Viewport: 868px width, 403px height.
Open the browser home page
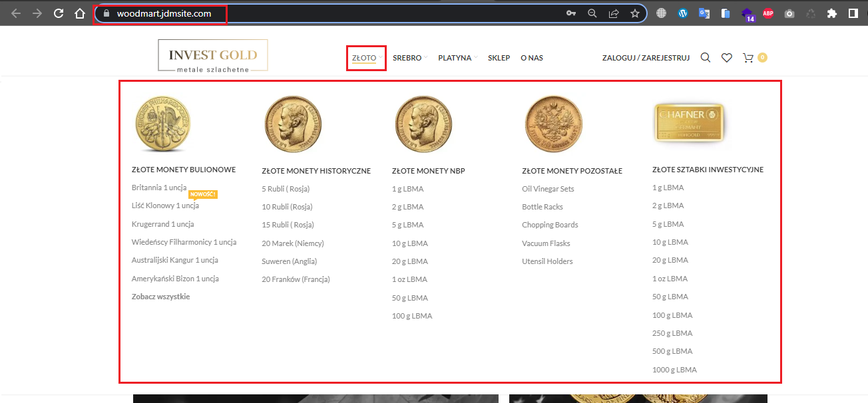80,13
